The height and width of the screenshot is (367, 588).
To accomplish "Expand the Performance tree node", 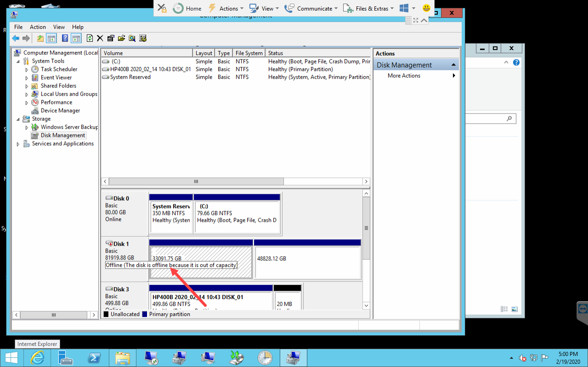I will click(x=27, y=102).
